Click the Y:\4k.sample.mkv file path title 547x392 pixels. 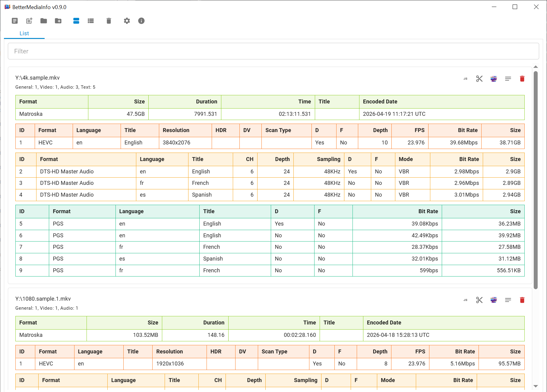tap(37, 78)
